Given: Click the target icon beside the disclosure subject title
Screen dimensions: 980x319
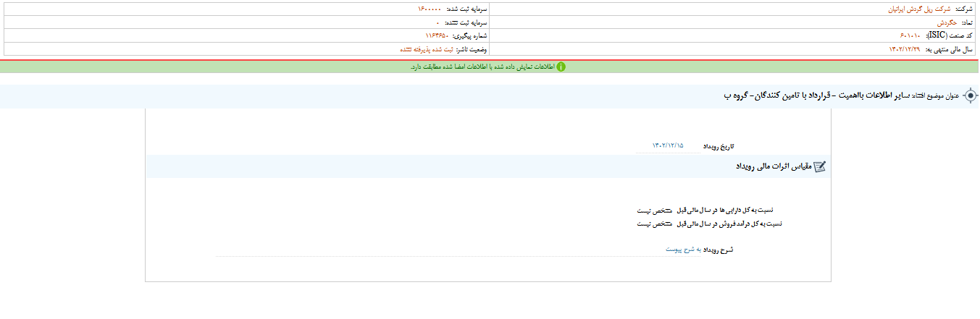Looking at the screenshot, I should pos(971,96).
